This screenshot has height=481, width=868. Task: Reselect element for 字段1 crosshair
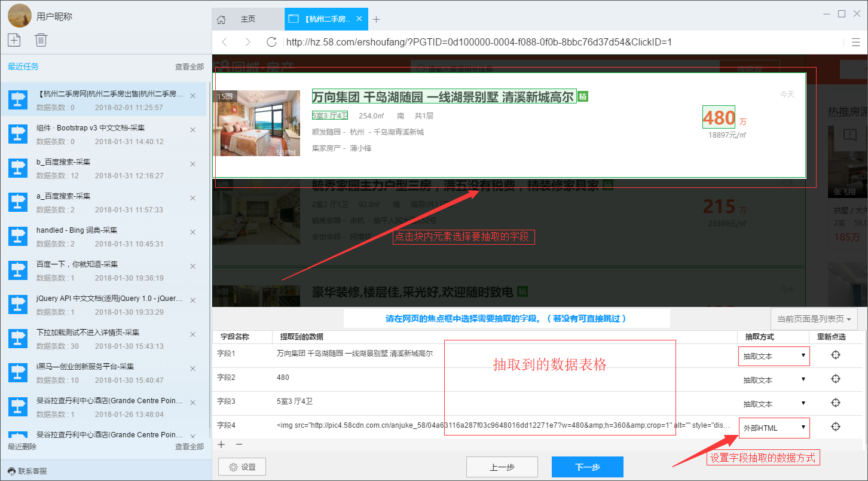836,355
